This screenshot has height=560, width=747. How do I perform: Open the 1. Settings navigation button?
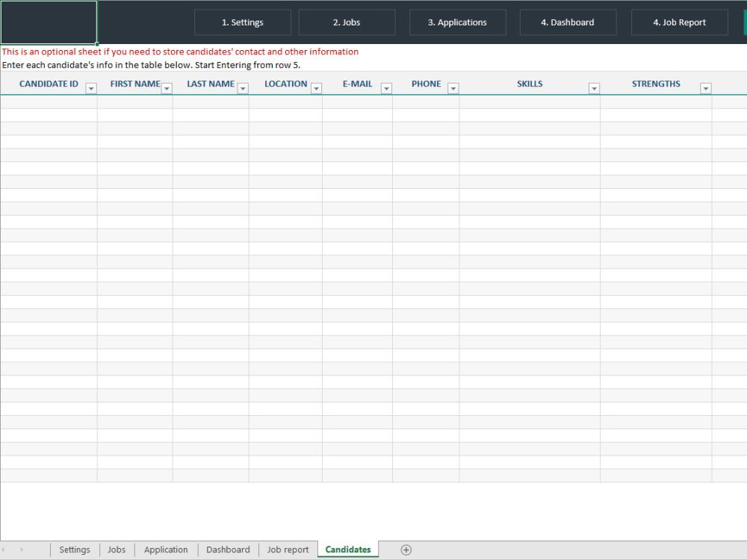[242, 22]
